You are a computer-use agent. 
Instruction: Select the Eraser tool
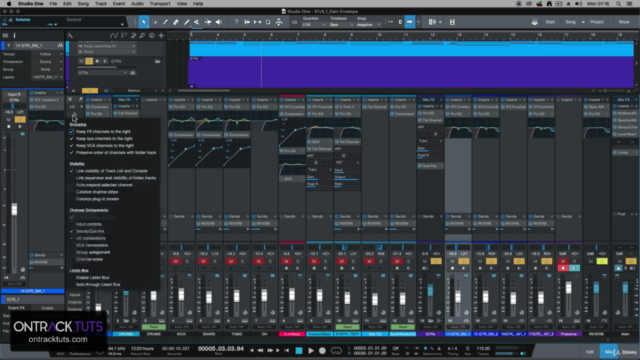click(x=176, y=22)
